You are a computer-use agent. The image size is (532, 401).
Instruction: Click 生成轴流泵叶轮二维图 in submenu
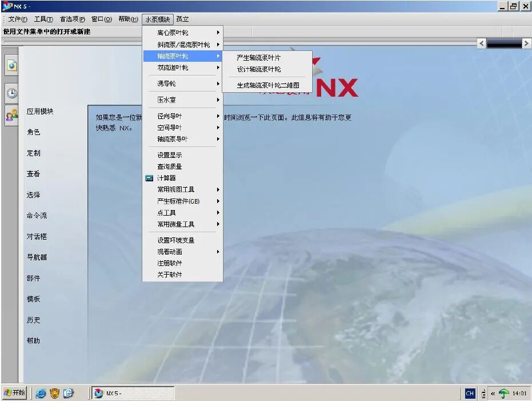(x=267, y=85)
